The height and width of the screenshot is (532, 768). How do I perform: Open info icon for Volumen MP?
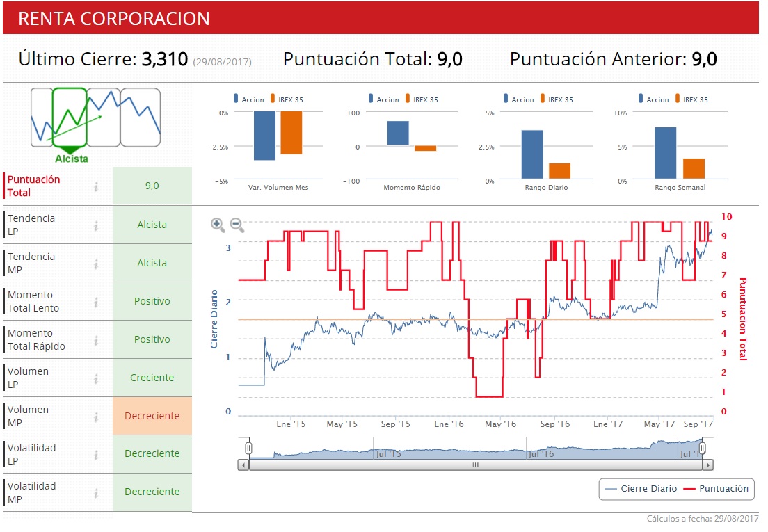pos(97,417)
